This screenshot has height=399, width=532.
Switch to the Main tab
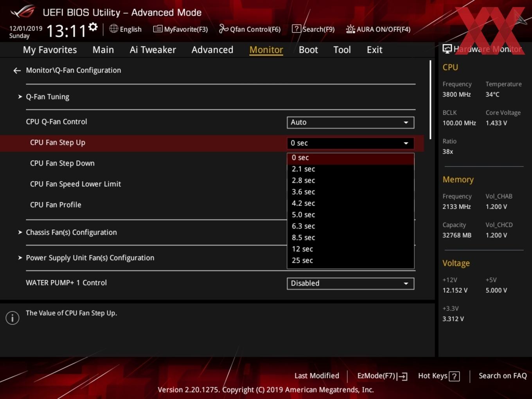pos(103,50)
